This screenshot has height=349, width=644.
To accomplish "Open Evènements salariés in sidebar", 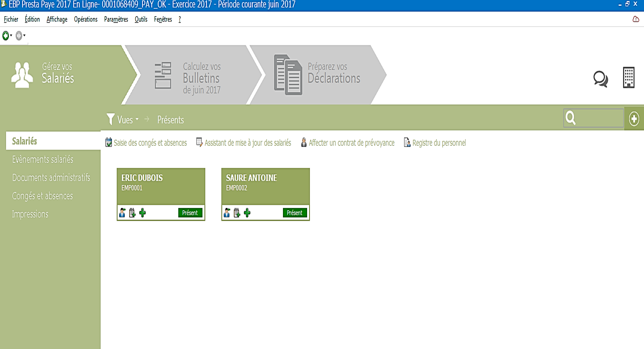I will tap(43, 160).
